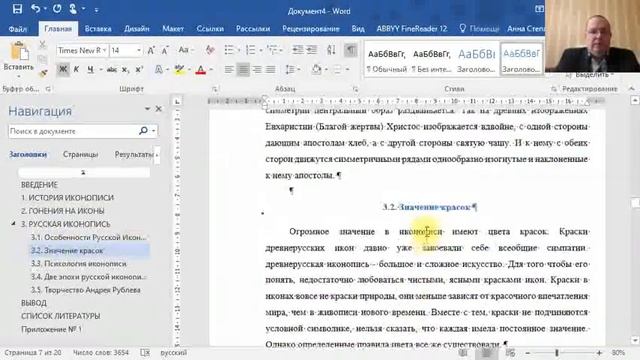This screenshot has width=640, height=360.
Task: Align text to the left
Action: click(x=229, y=70)
